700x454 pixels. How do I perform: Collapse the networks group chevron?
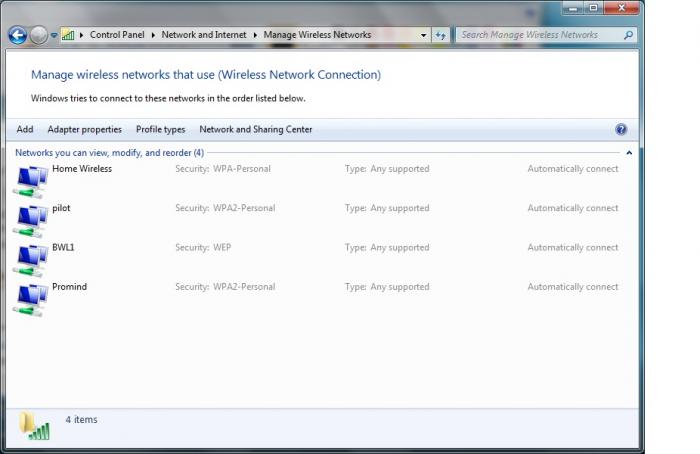[628, 153]
